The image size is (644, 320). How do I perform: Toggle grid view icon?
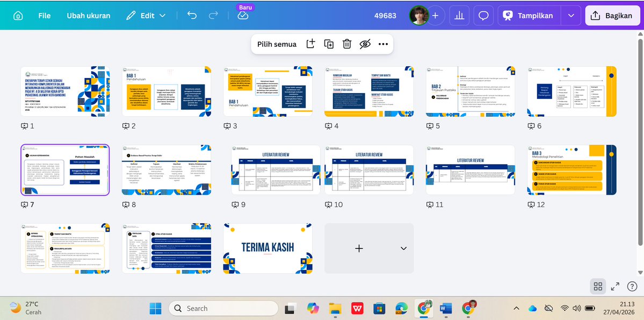click(x=598, y=286)
